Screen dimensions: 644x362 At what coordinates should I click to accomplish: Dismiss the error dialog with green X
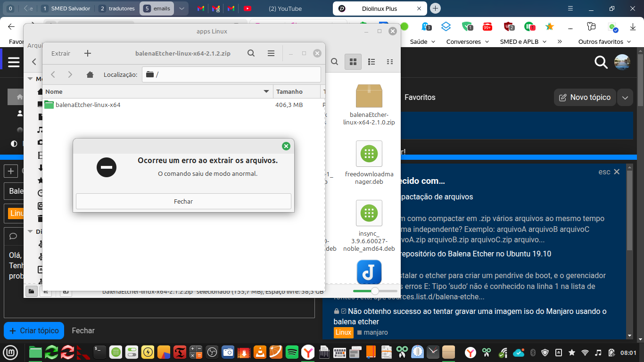click(x=286, y=146)
